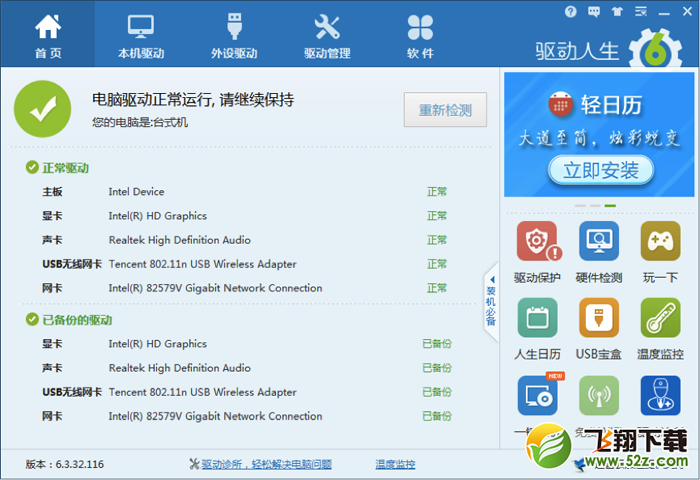700x480 pixels.
Task: Open the 软件 tab
Action: click(x=420, y=36)
